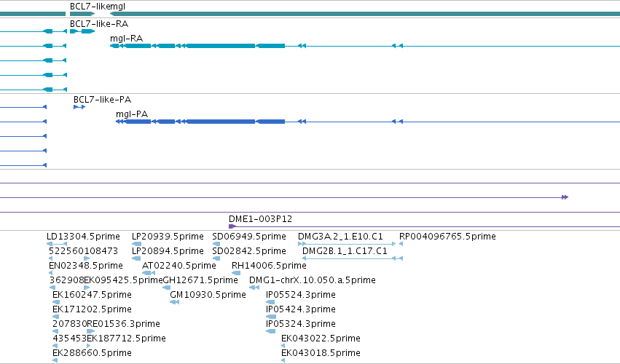Click the RE01536.3prime EST label
The width and height of the screenshot is (620, 364).
click(123, 324)
